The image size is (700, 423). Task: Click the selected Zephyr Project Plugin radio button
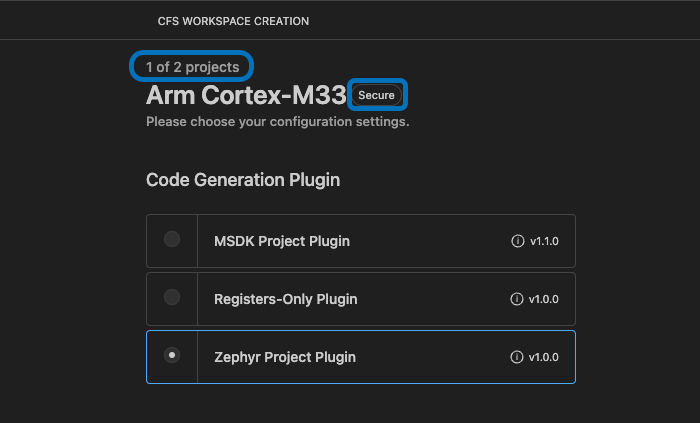(172, 356)
